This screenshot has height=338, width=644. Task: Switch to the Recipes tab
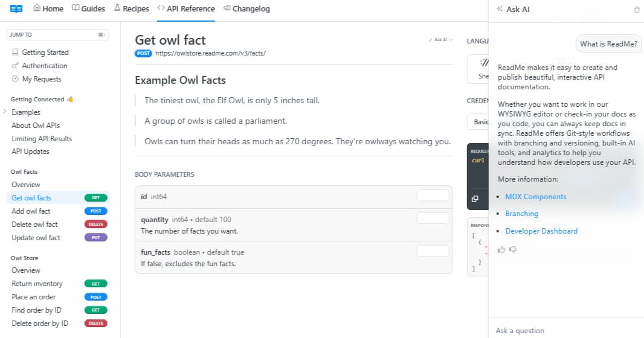click(131, 9)
